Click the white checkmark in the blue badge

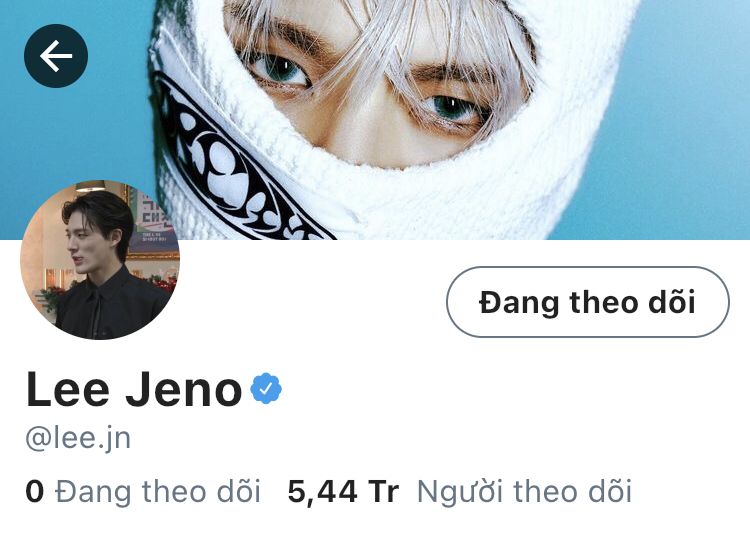click(x=266, y=388)
